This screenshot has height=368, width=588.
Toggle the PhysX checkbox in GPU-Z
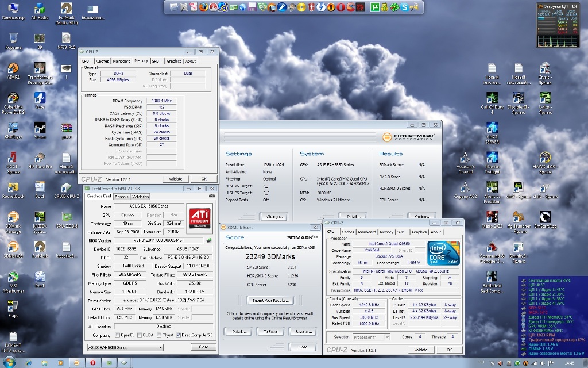coord(159,335)
